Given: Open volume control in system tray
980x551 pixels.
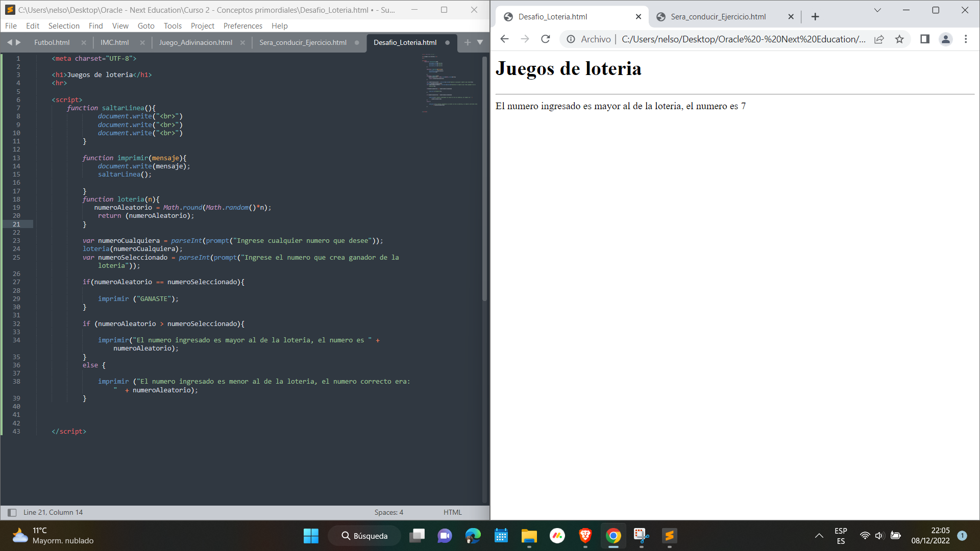Looking at the screenshot, I should click(879, 536).
